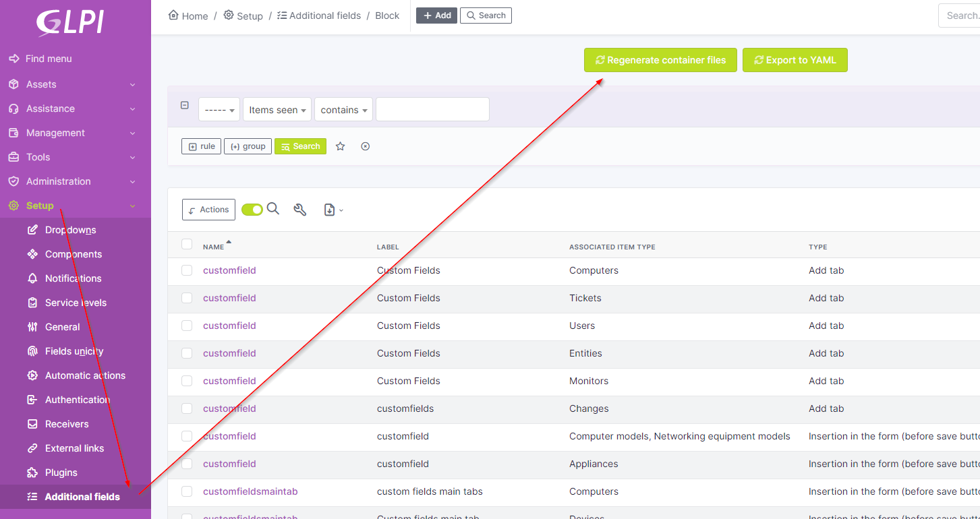Open the 'contains' condition dropdown
The width and height of the screenshot is (980, 519).
[343, 109]
